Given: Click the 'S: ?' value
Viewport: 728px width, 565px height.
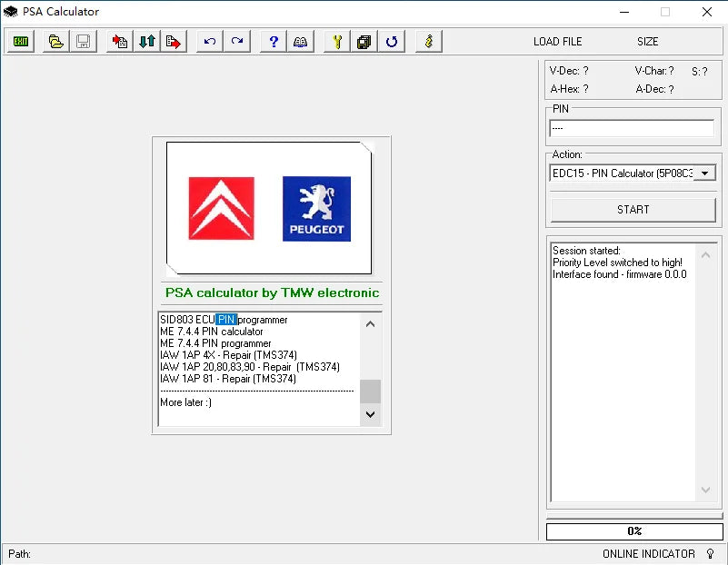Looking at the screenshot, I should coord(700,72).
